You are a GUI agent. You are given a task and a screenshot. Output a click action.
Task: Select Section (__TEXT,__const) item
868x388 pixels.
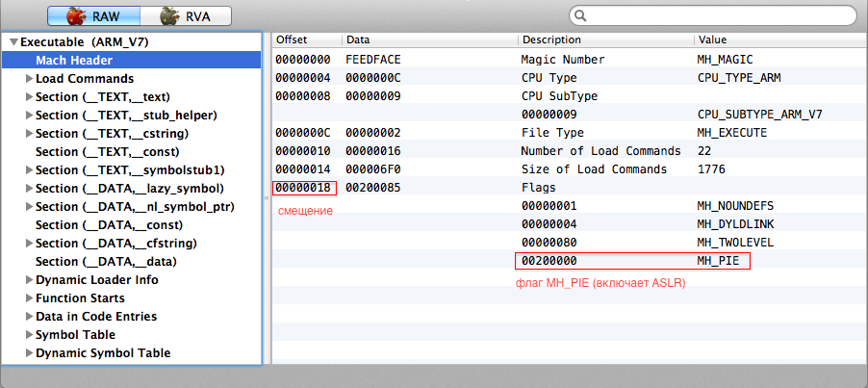108,152
